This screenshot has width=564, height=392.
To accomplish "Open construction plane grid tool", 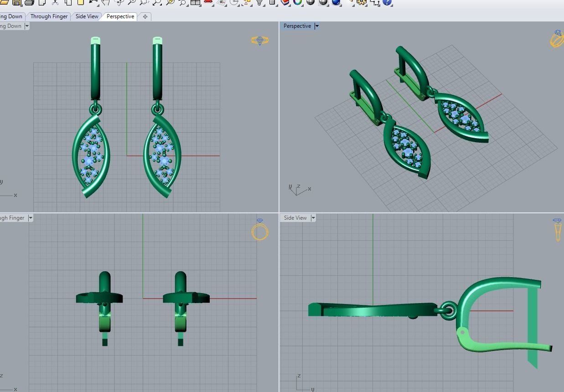I will pyautogui.click(x=221, y=2).
